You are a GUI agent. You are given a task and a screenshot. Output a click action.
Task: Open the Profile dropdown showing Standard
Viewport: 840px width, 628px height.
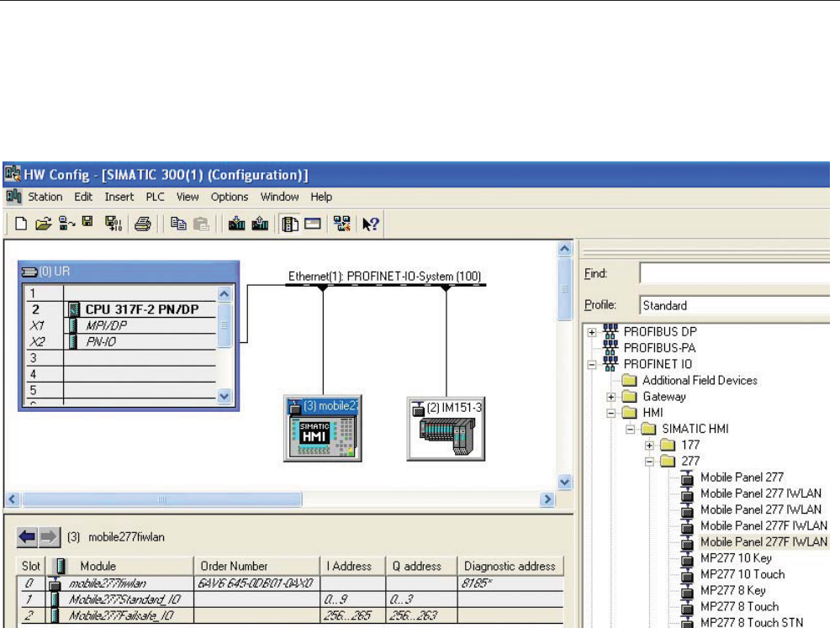(734, 305)
